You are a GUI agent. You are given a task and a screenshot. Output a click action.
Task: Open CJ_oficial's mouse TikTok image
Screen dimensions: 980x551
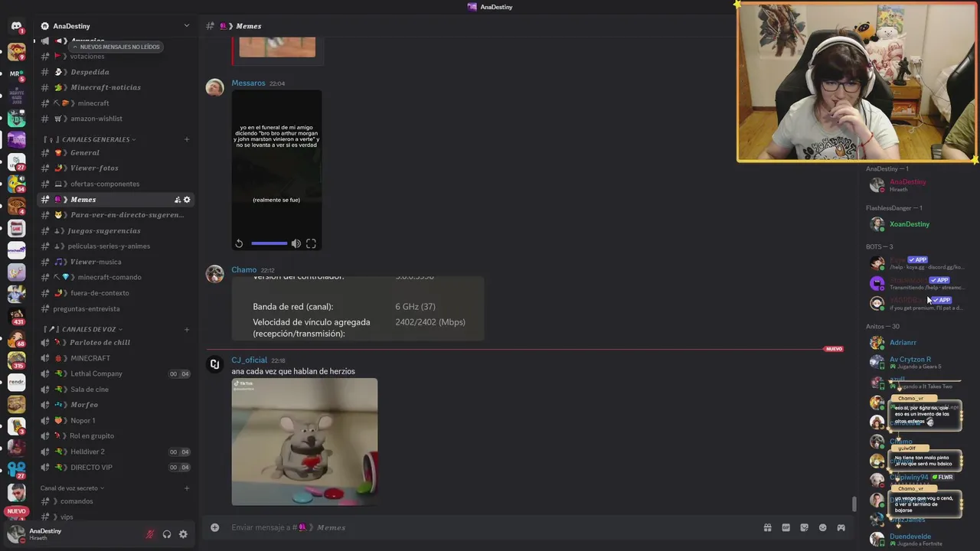(x=305, y=442)
